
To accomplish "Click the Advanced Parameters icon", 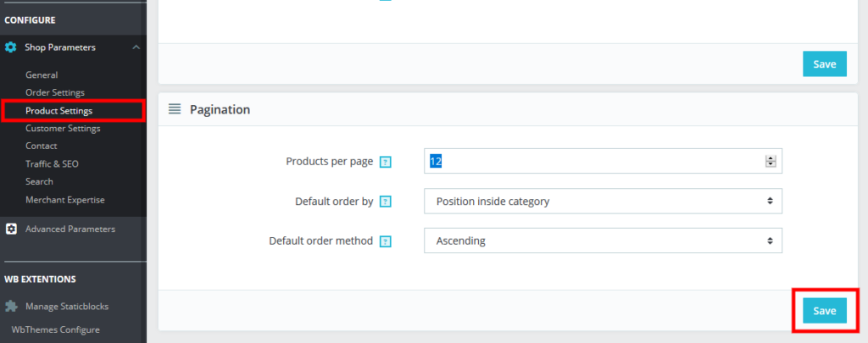I will coord(11,229).
